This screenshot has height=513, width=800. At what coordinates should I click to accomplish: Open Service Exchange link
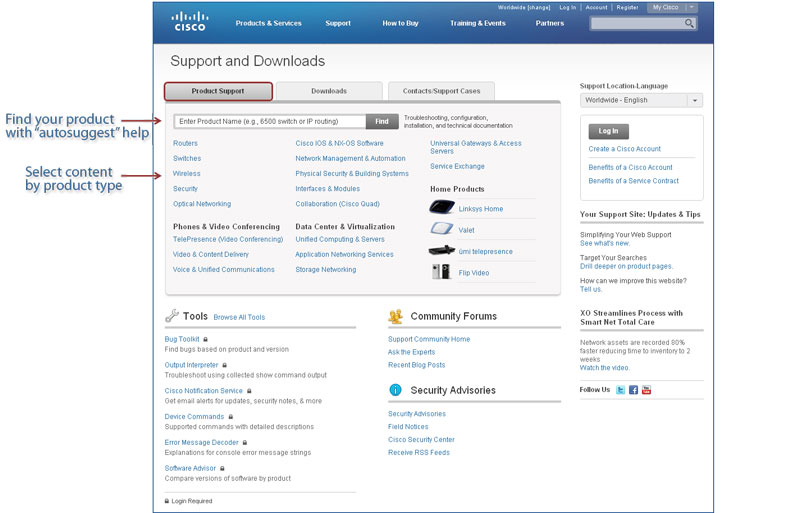coord(457,166)
